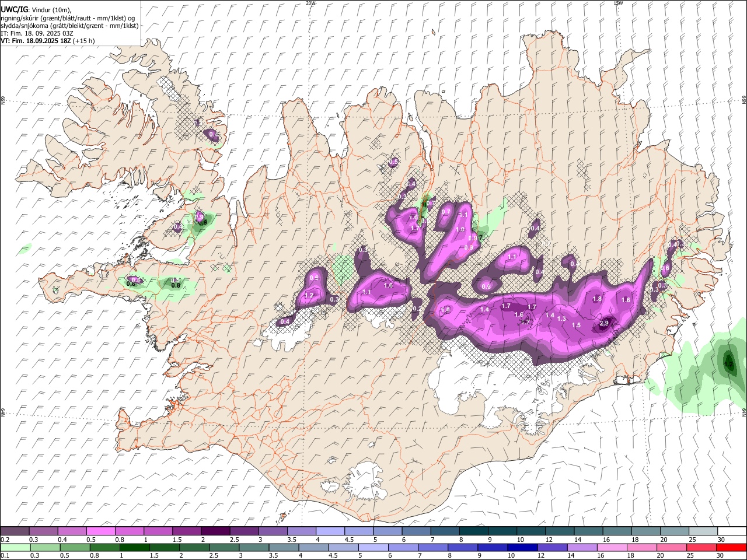Pick violet rain swatch between 14 and 16

coord(582,547)
